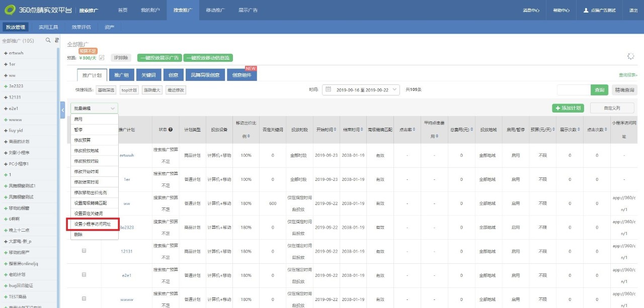Open the 批量编辑 batch edit dropdown
Image resolution: width=644 pixels, height=308 pixels.
pyautogui.click(x=94, y=108)
